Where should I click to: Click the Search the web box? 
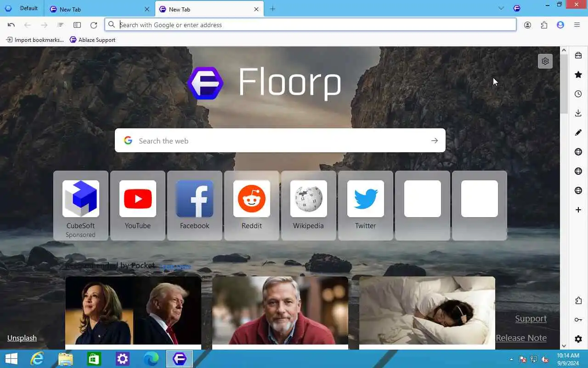pyautogui.click(x=280, y=141)
